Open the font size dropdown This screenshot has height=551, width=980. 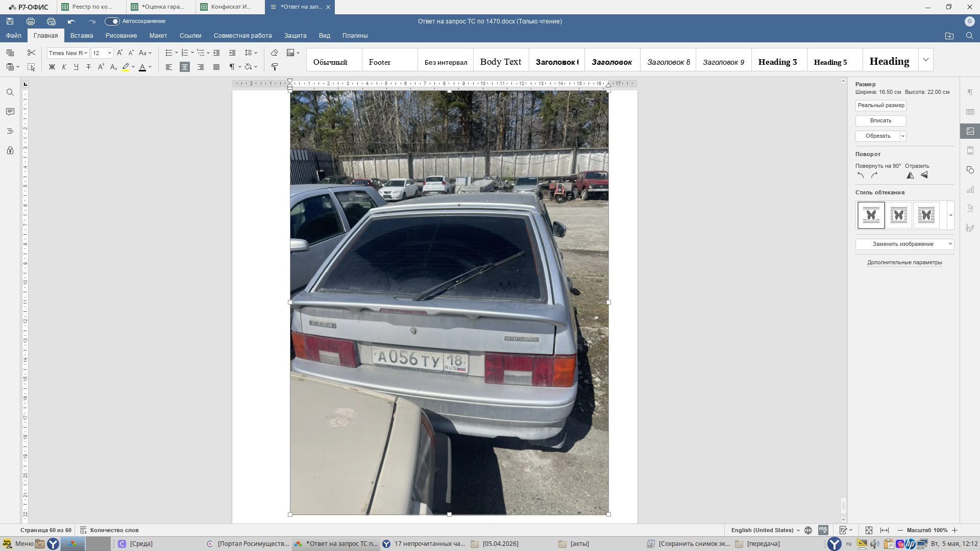click(109, 53)
